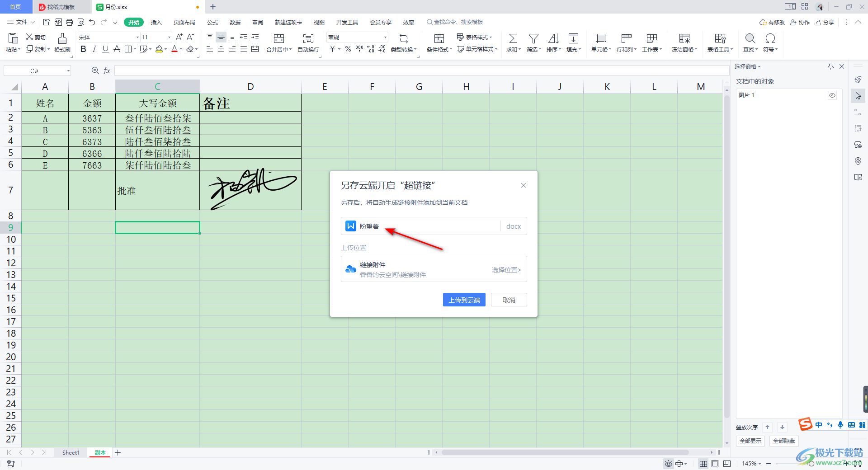Toggle eye protection mode in status bar

tap(669, 464)
